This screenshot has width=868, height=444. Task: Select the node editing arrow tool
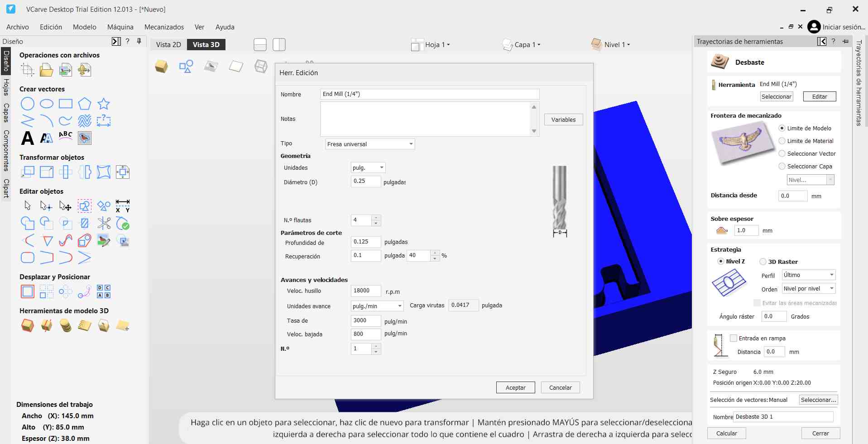tap(46, 206)
